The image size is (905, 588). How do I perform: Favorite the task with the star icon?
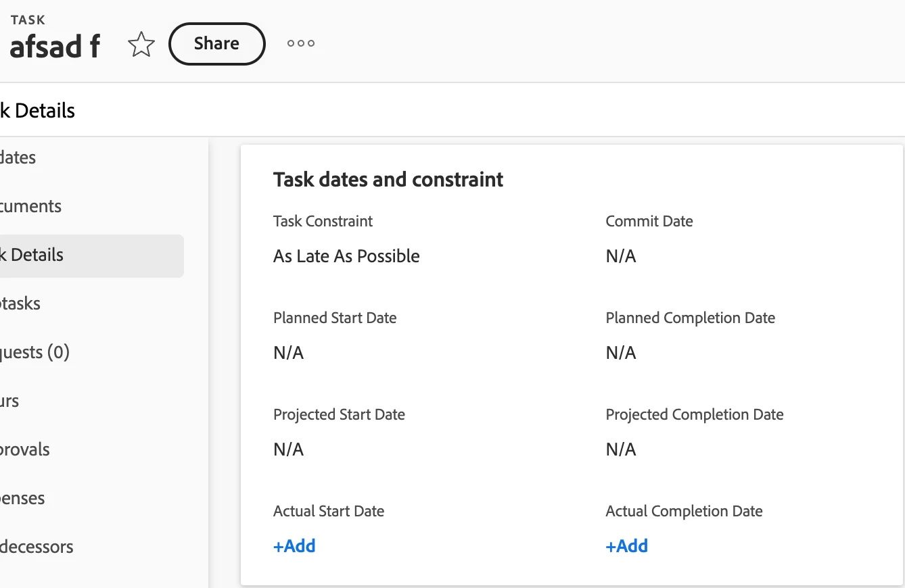click(141, 45)
